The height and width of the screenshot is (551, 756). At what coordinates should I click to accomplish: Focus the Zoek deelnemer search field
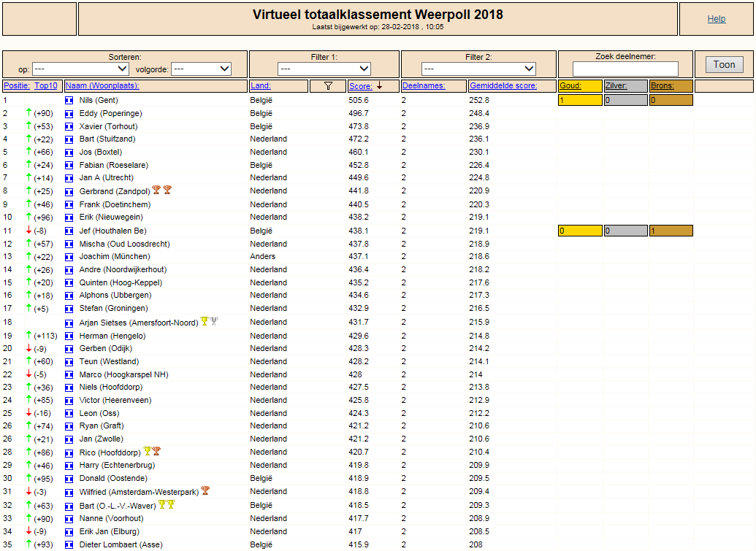point(625,69)
